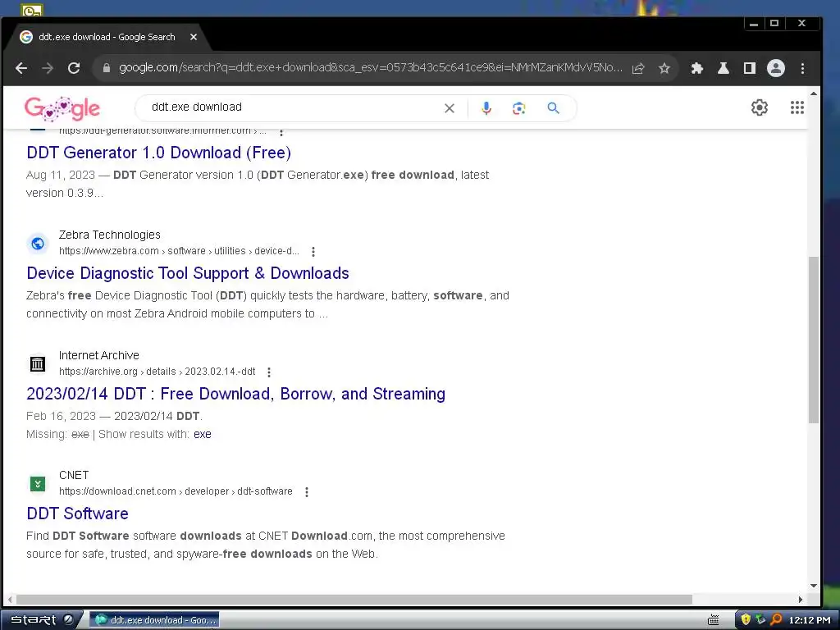Click the archive.org breadcrumb URL
The image size is (840, 630).
(157, 372)
